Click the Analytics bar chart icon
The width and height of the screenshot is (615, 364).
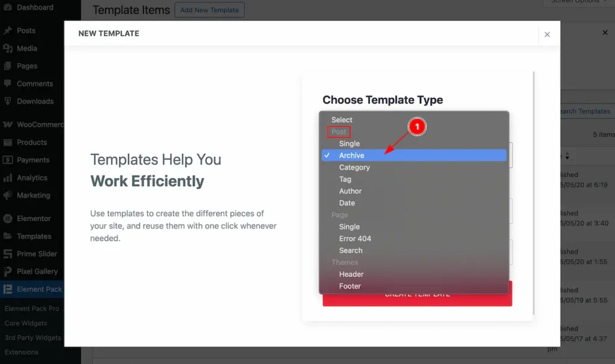(x=8, y=178)
